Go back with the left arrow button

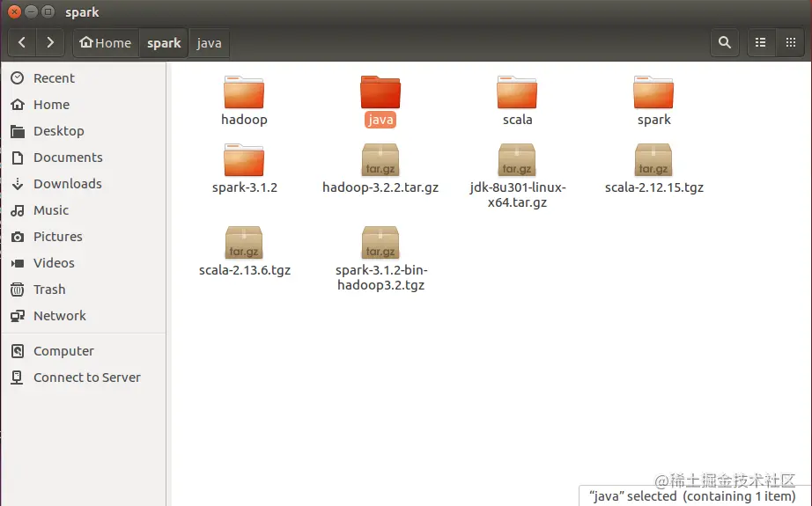coord(22,42)
